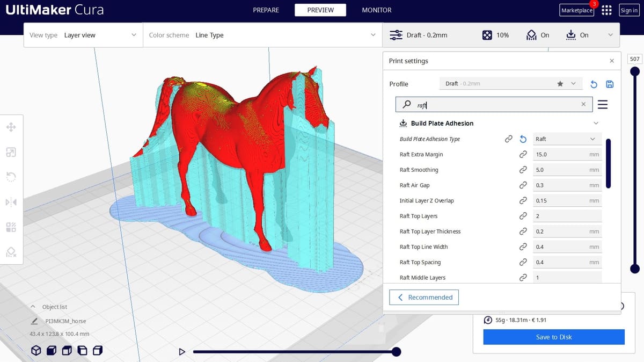Switch camera to the 3D view cube
The image size is (644, 362).
[36, 351]
